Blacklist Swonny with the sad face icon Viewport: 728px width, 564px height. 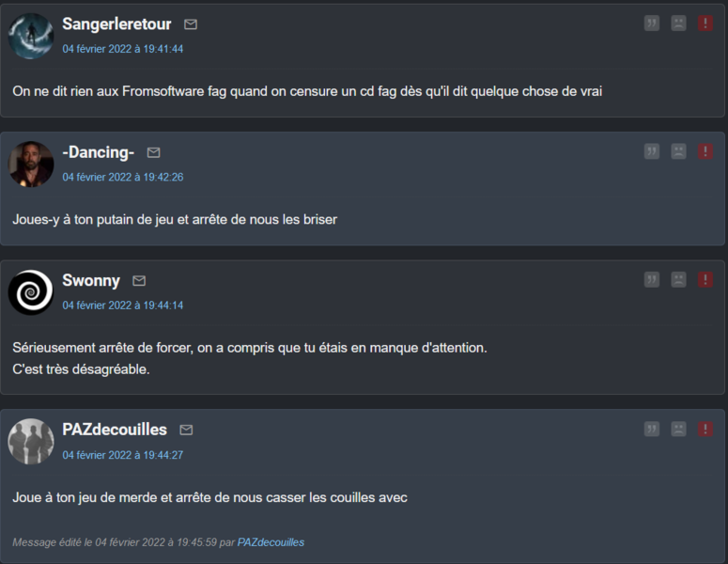pyautogui.click(x=678, y=279)
